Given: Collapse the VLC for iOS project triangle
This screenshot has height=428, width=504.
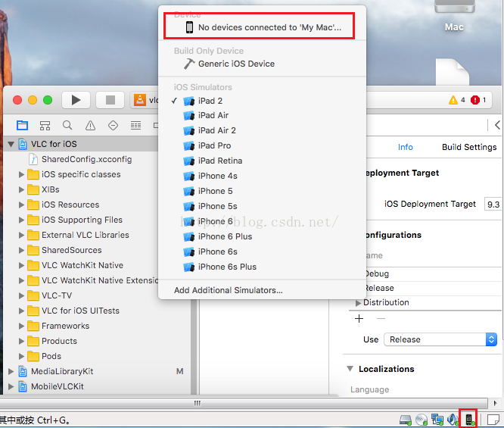Looking at the screenshot, I should click(x=11, y=144).
